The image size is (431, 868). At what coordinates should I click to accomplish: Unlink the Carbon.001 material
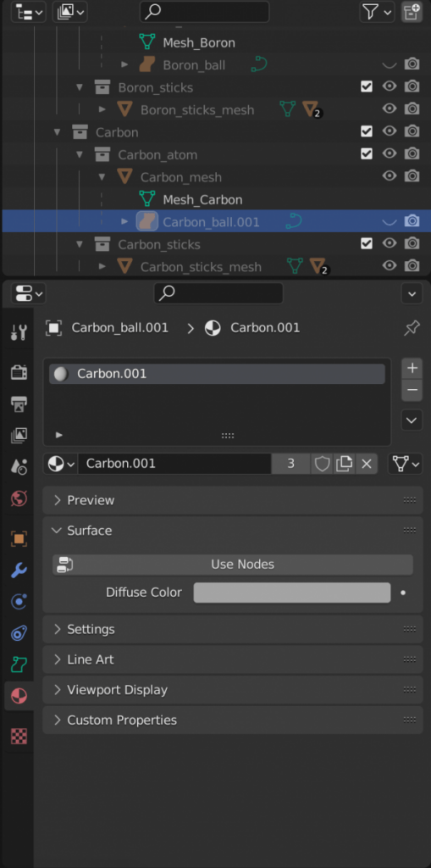367,464
